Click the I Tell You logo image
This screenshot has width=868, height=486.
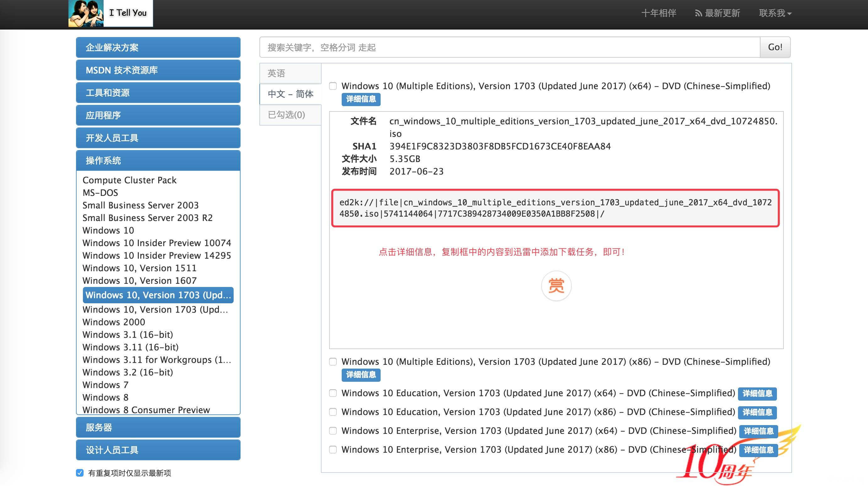[x=110, y=13]
